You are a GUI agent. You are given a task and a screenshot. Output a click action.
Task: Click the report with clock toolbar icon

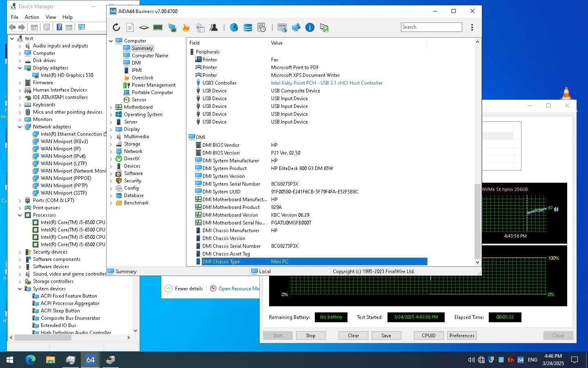(x=262, y=27)
